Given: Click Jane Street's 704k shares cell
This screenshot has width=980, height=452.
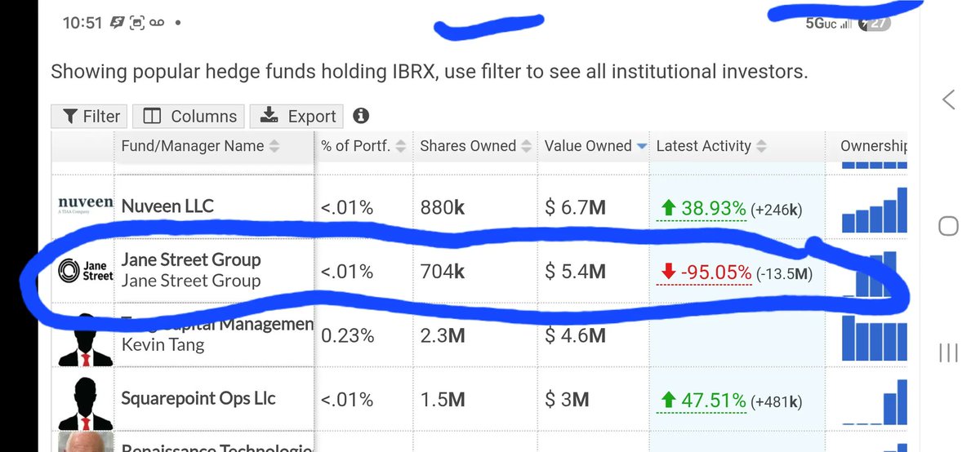Looking at the screenshot, I should pos(442,272).
